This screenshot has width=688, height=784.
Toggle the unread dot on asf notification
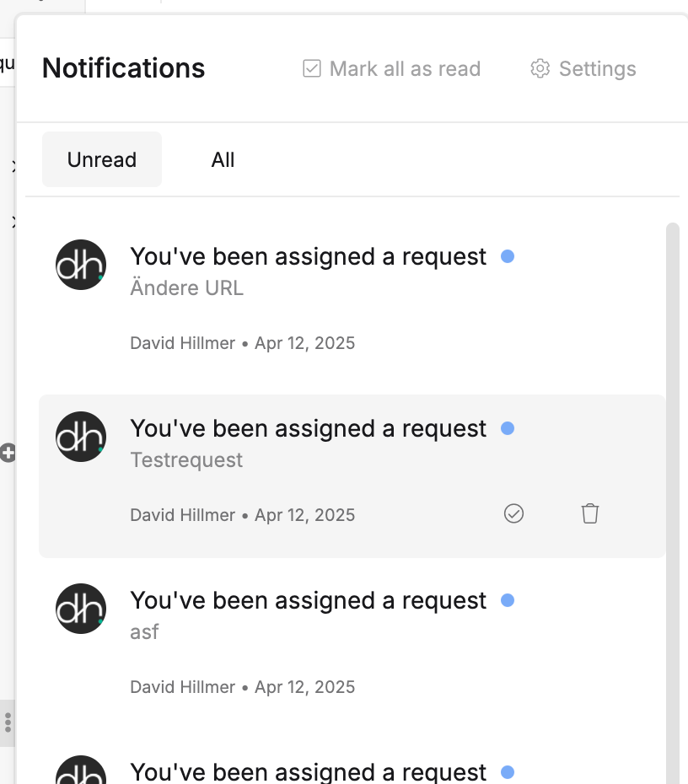pos(508,600)
